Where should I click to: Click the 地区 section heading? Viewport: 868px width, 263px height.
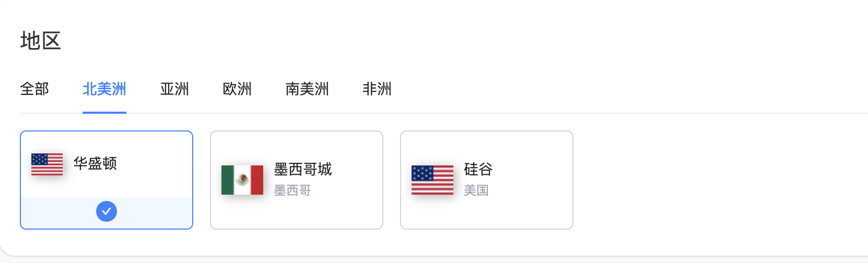(x=41, y=41)
